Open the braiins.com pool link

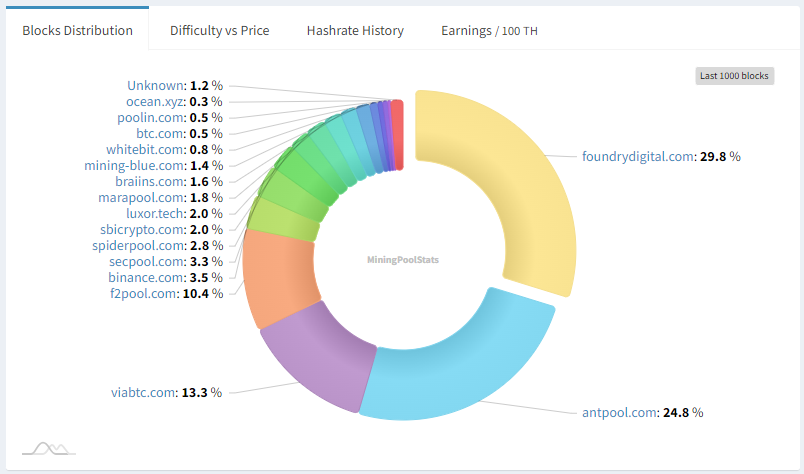[x=150, y=181]
